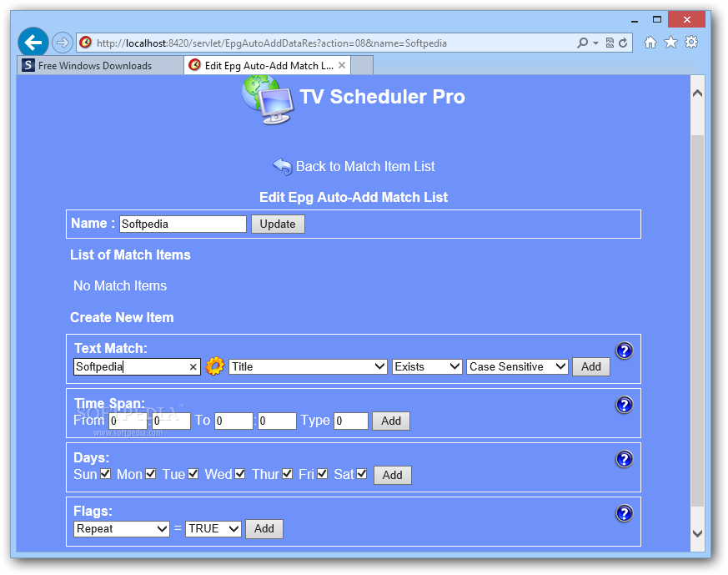This screenshot has width=728, height=575.
Task: Switch to Free Windows Downloads tab
Action: coord(100,65)
